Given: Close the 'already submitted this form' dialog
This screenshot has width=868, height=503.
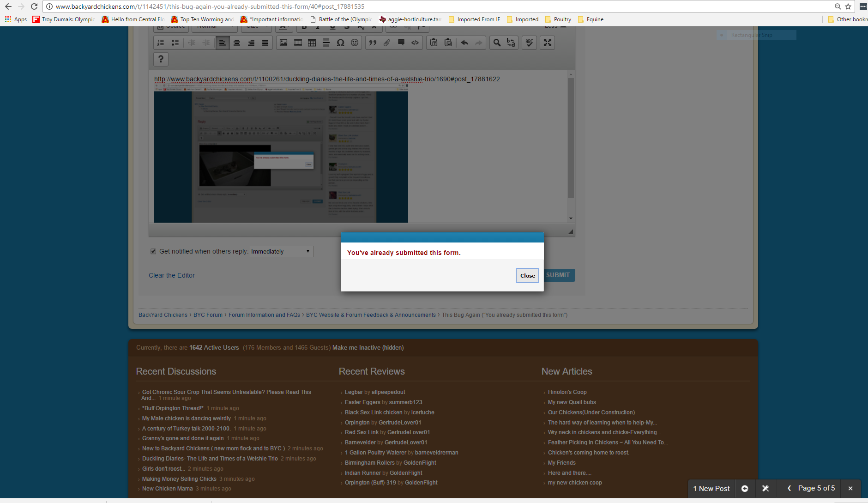Looking at the screenshot, I should point(527,276).
